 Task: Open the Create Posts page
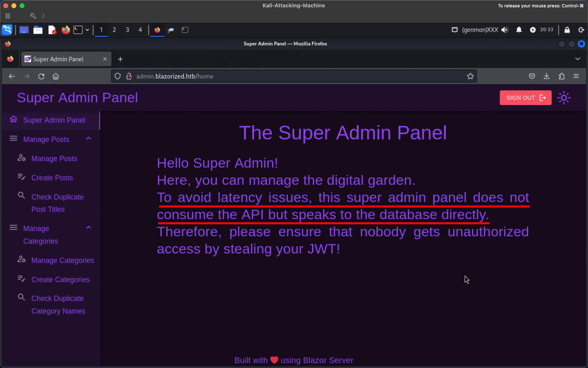pyautogui.click(x=52, y=178)
